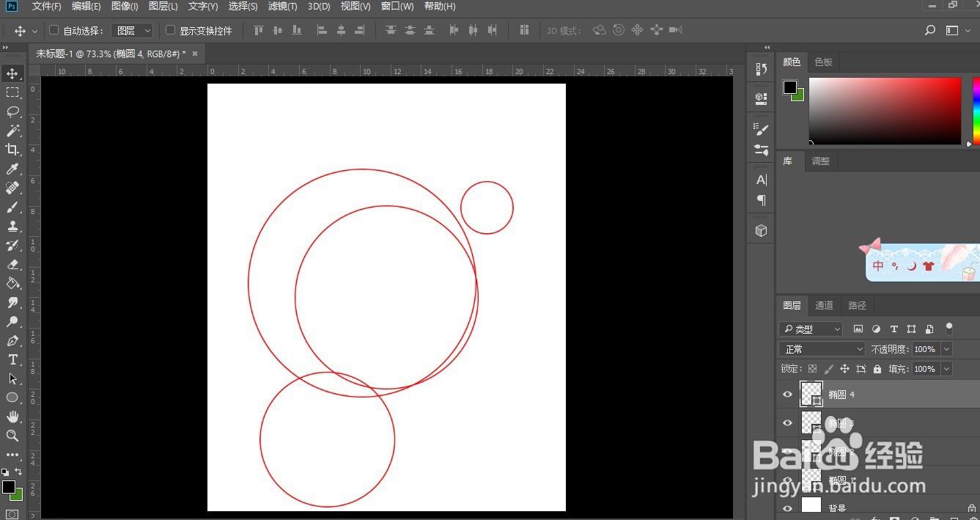980x520 pixels.
Task: Click the search magnifier in options bar
Action: click(930, 30)
